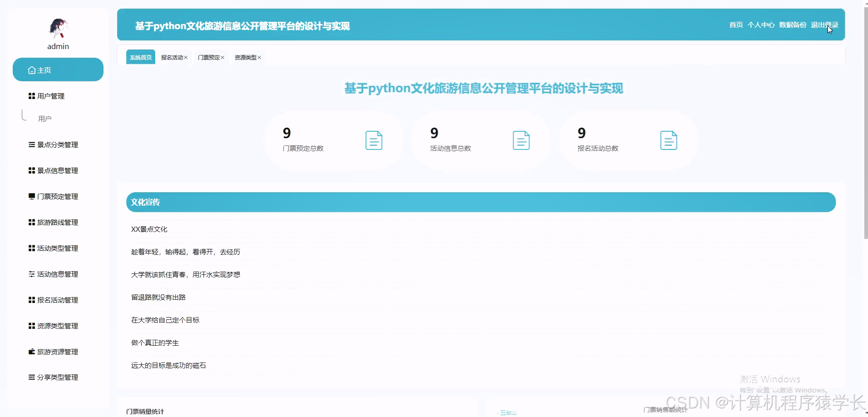
Task: Open 首页 in the top header
Action: [x=736, y=25]
